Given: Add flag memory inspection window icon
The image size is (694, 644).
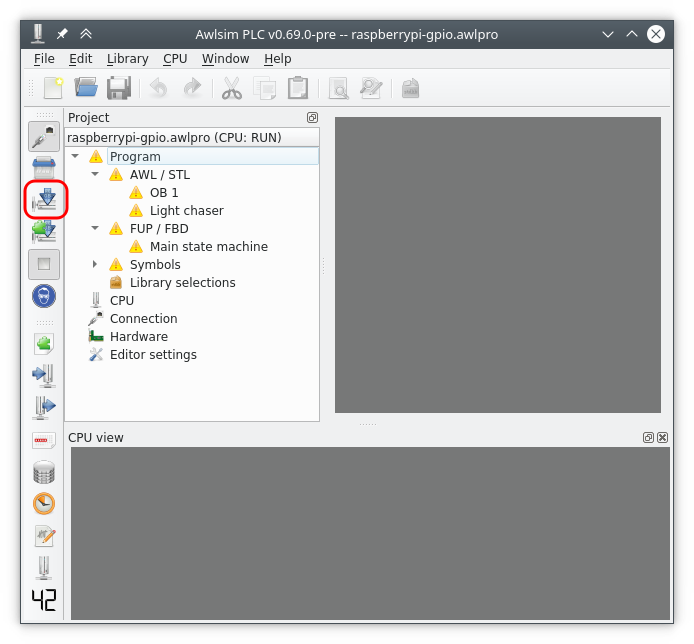Looking at the screenshot, I should pos(44,440).
